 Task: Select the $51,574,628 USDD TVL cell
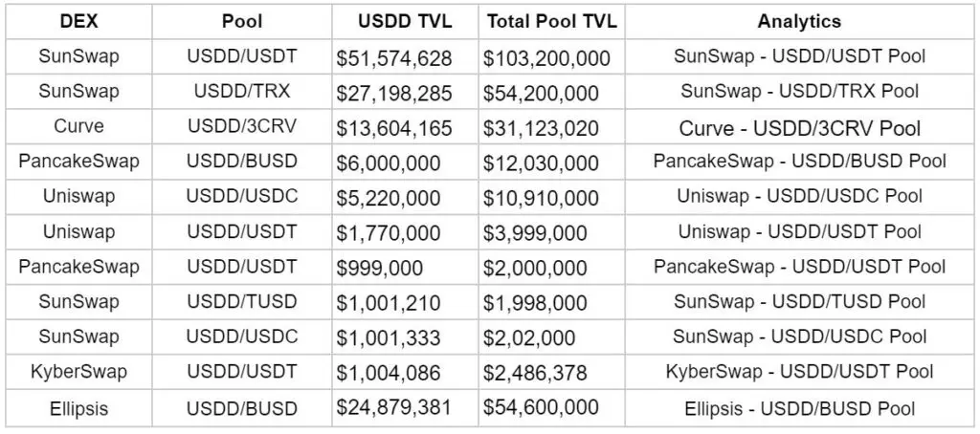(394, 58)
